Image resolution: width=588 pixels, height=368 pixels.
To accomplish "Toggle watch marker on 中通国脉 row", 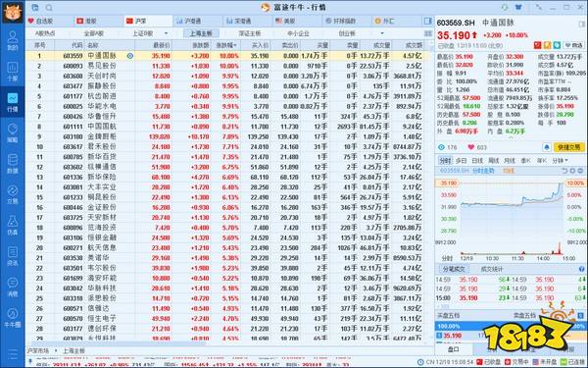I will pyautogui.click(x=130, y=56).
